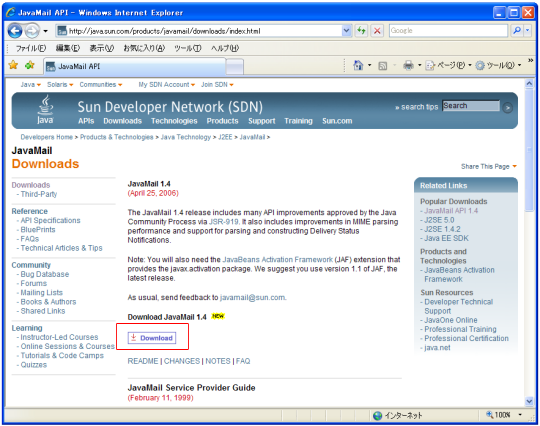Open the Communities top navigation dropdown
540x426 pixels.
point(101,85)
